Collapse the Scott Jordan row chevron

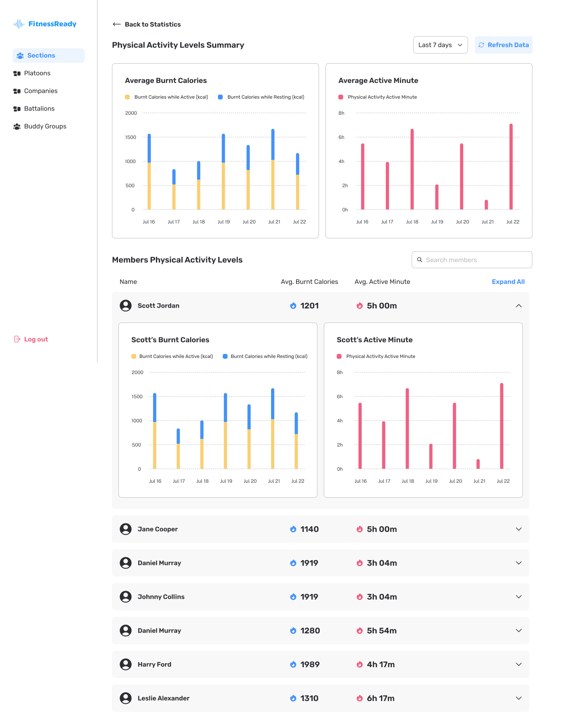click(519, 306)
